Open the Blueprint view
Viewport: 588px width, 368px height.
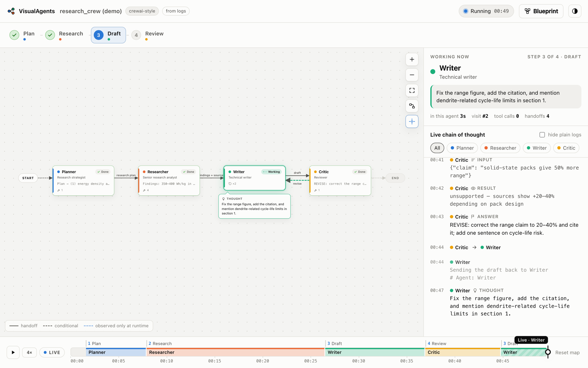tap(541, 11)
